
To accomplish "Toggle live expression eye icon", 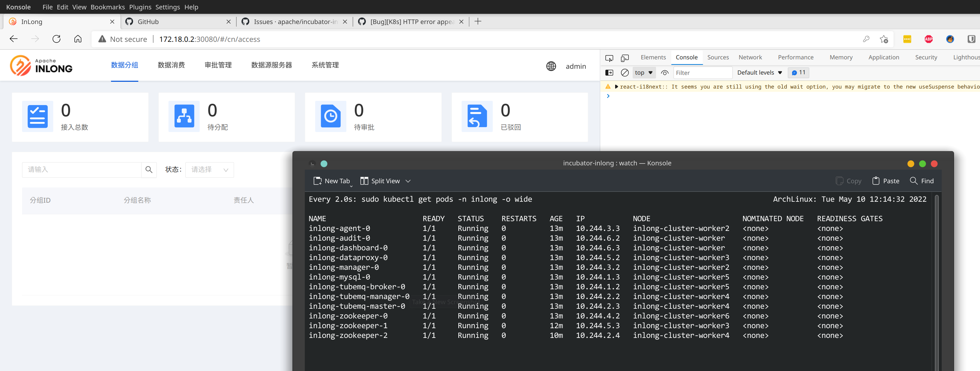I will (x=664, y=73).
